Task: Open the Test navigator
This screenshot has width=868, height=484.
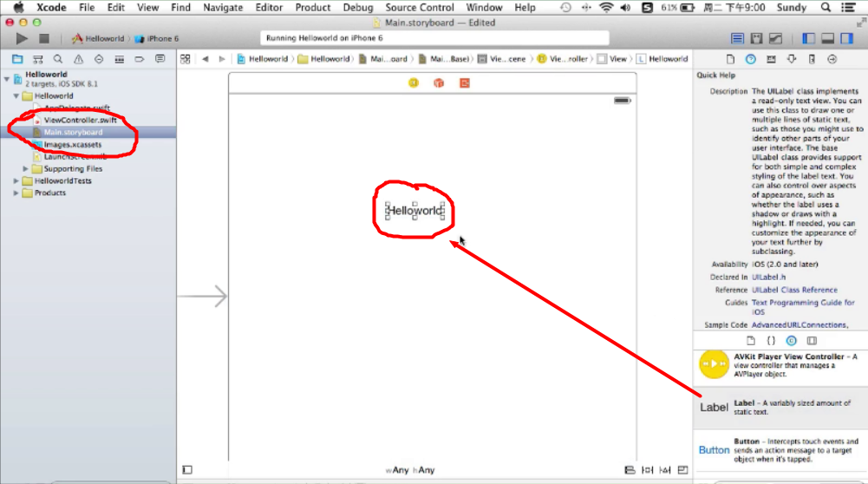Action: 99,59
